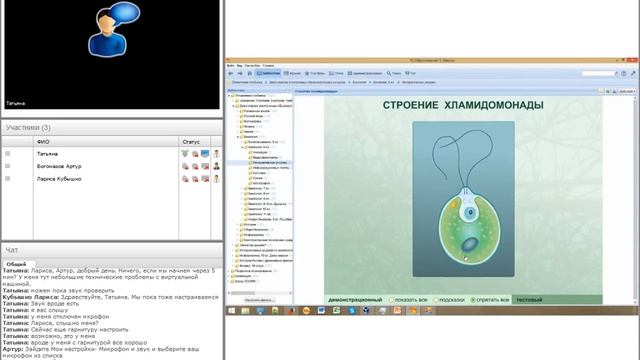Click the Участники (3) panel header
The width and height of the screenshot is (640, 360).
(112, 128)
